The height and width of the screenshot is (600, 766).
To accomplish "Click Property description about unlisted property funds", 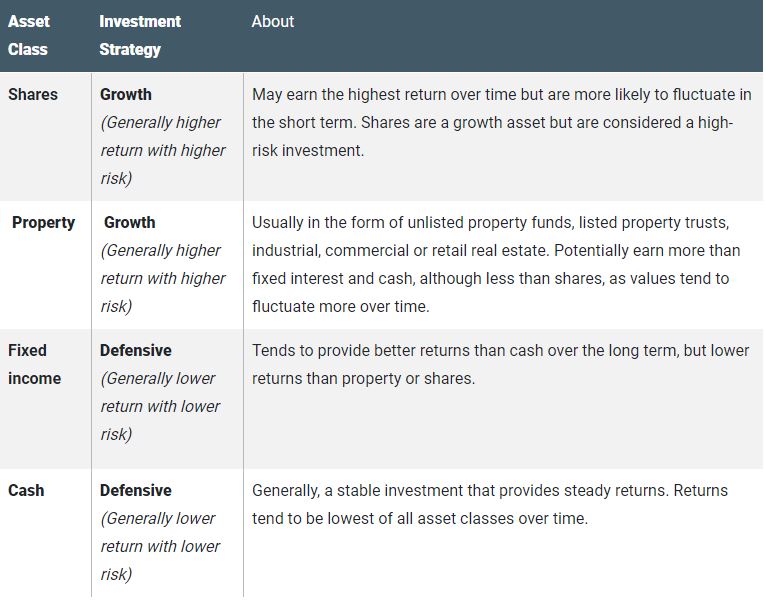I will click(496, 264).
